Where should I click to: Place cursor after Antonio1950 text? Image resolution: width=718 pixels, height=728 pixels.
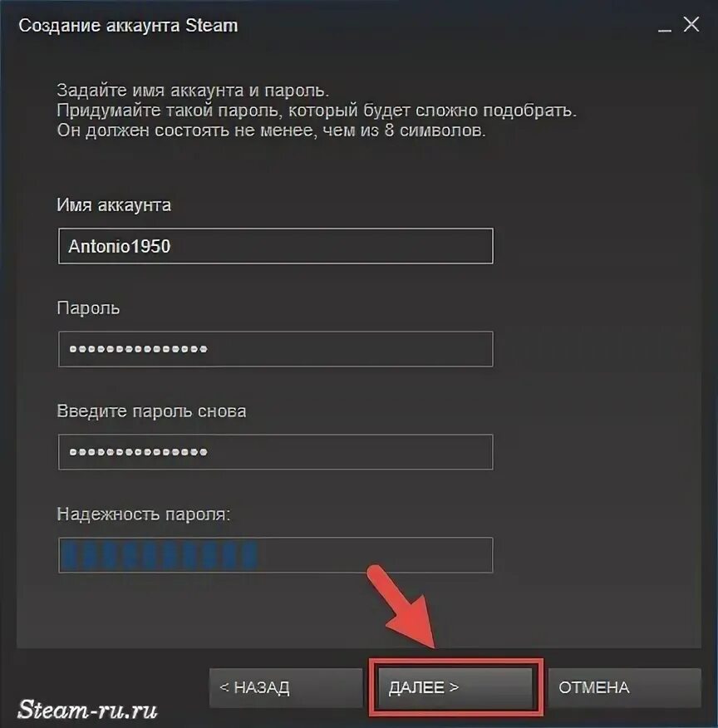coord(172,246)
